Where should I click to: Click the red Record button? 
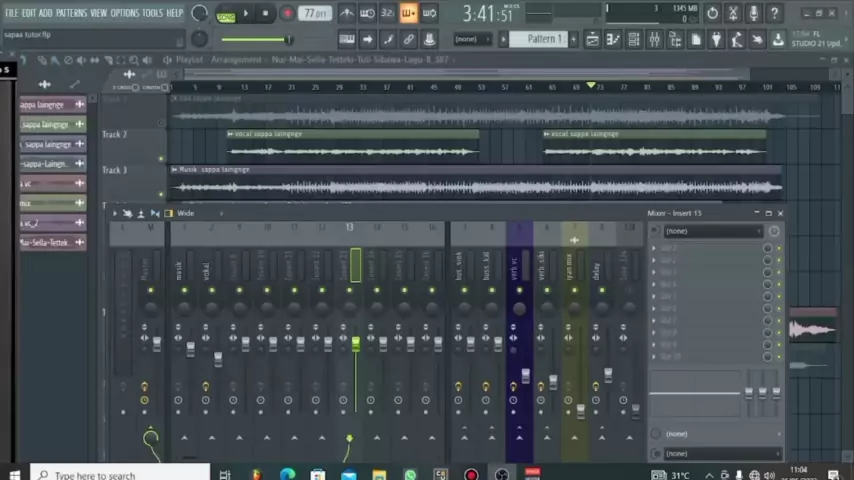(287, 13)
